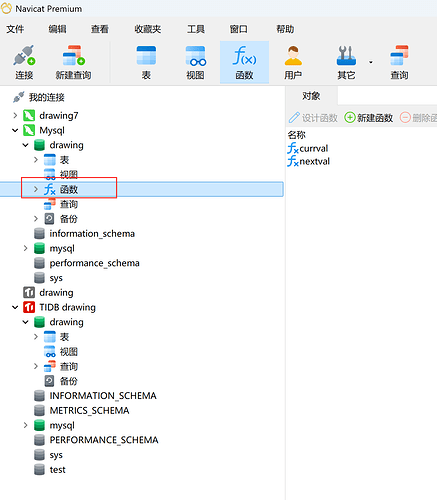The image size is (437, 500).
Task: Collapse the TIDB drawing connection
Action: (x=15, y=307)
